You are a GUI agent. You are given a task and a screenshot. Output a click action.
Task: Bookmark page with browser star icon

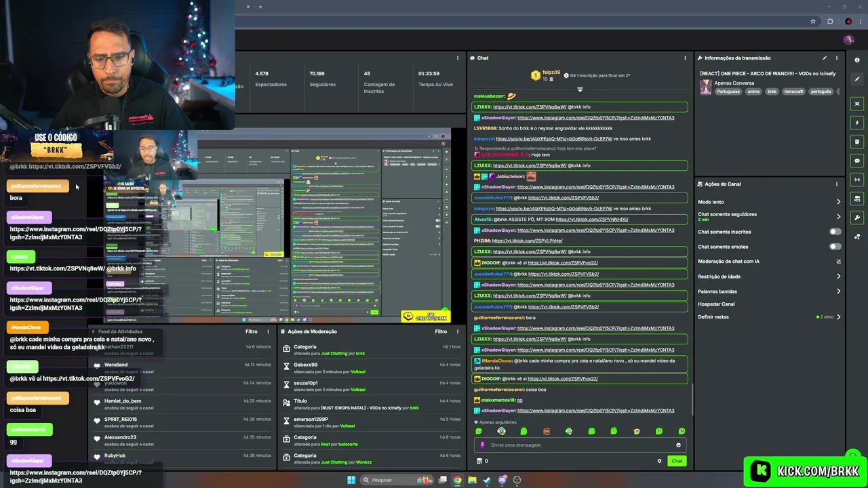click(x=813, y=22)
